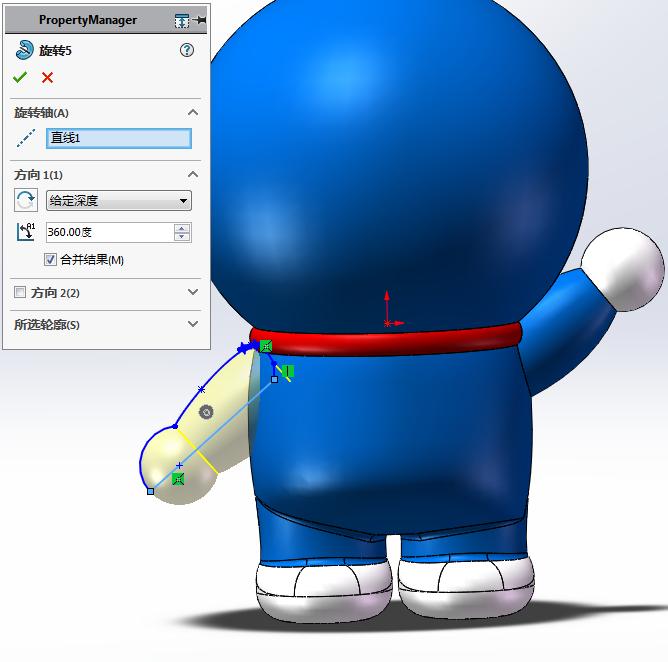
Task: Collapse the 方向 1(1) section
Action: 193,174
